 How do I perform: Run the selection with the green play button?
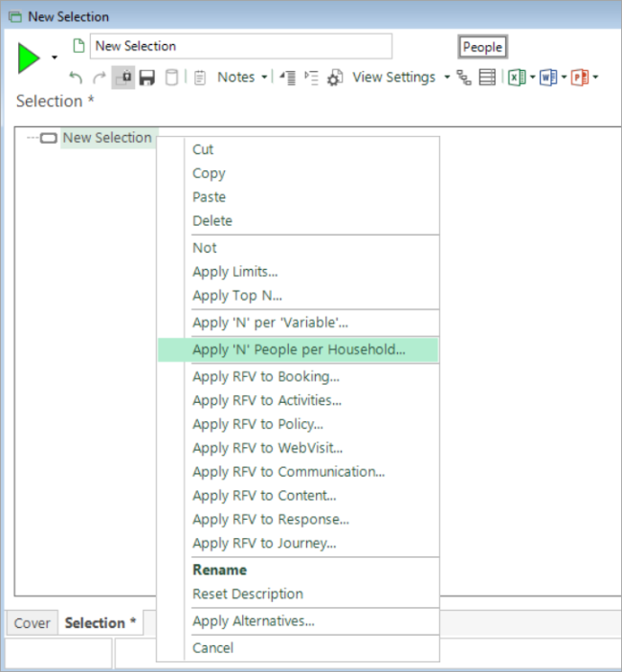point(29,57)
